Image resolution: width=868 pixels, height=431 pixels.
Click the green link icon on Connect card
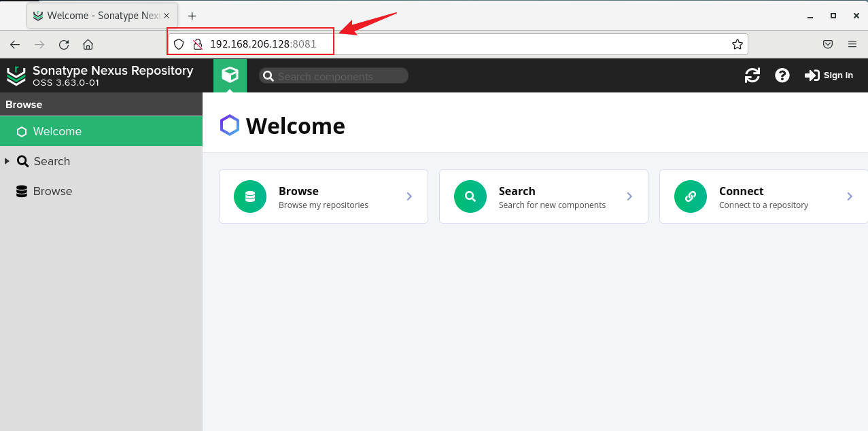[691, 196]
